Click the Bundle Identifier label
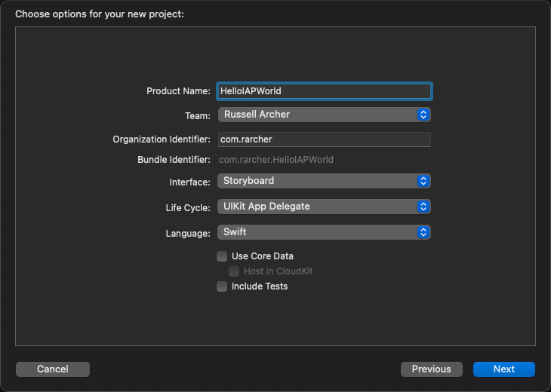This screenshot has height=392, width=551. [x=174, y=160]
